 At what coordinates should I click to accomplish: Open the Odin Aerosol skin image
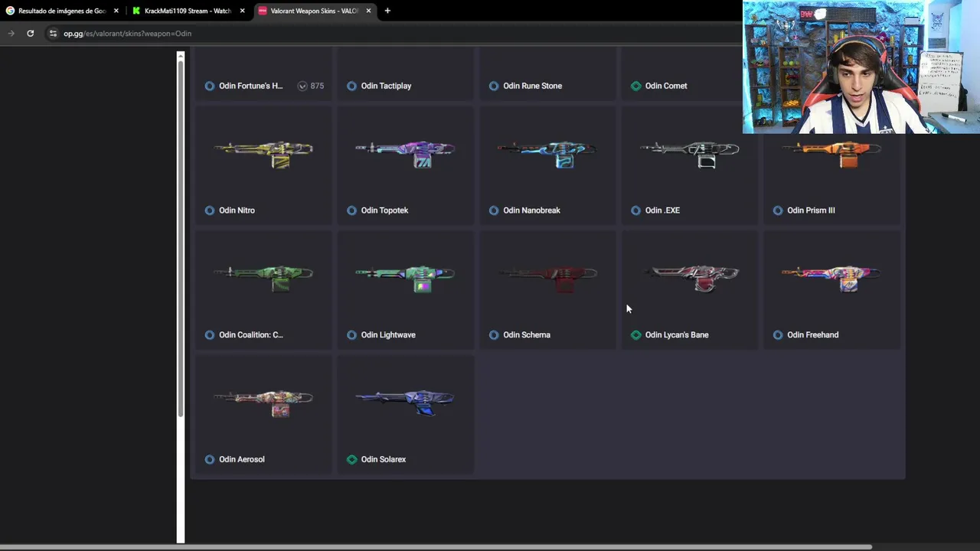pyautogui.click(x=263, y=403)
